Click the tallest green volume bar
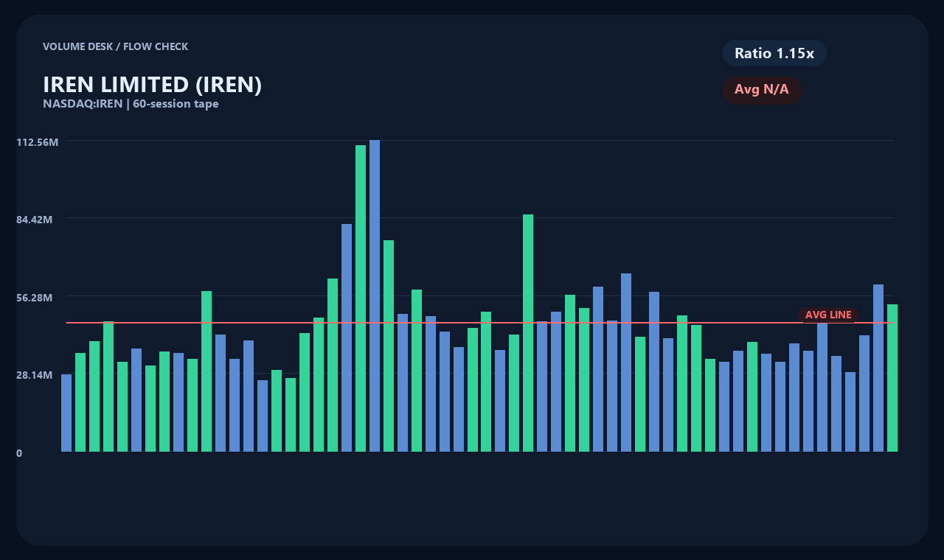 click(x=361, y=298)
